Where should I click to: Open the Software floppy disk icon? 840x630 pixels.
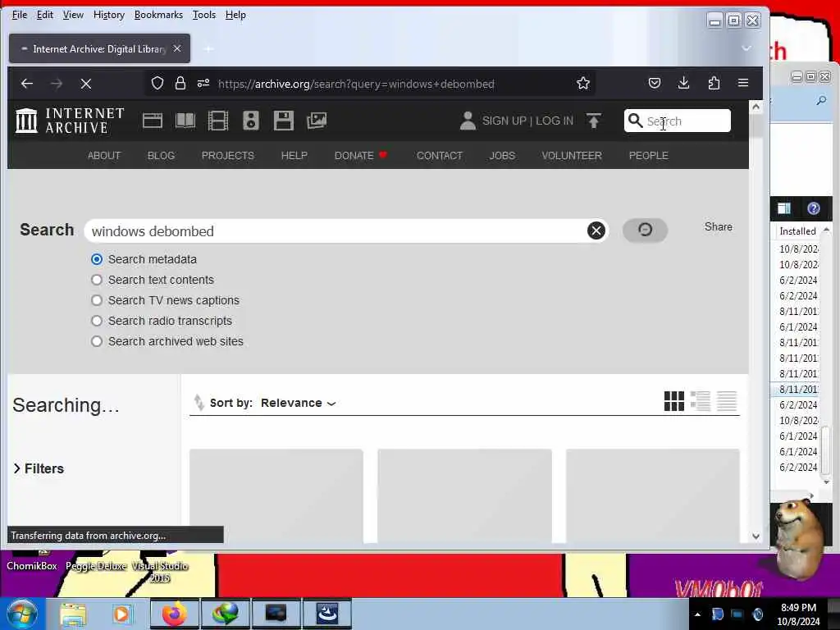[x=283, y=121]
